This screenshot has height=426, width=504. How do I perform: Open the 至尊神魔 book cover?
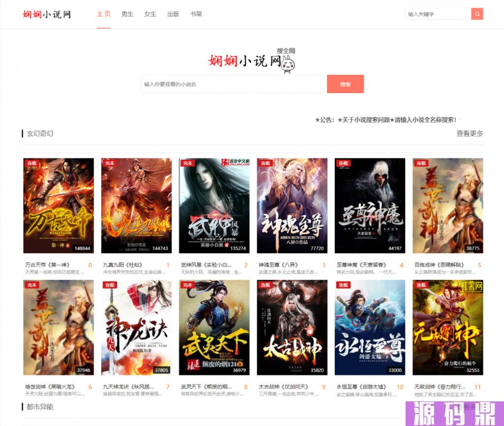370,205
